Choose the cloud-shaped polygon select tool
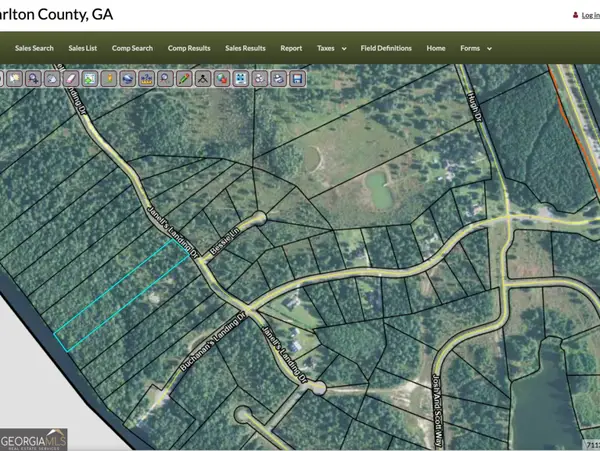The height and width of the screenshot is (451, 600). click(x=52, y=79)
